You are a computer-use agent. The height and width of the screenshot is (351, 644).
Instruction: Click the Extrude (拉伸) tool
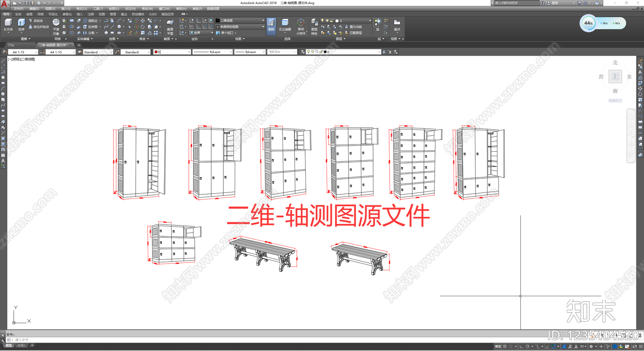point(21,25)
